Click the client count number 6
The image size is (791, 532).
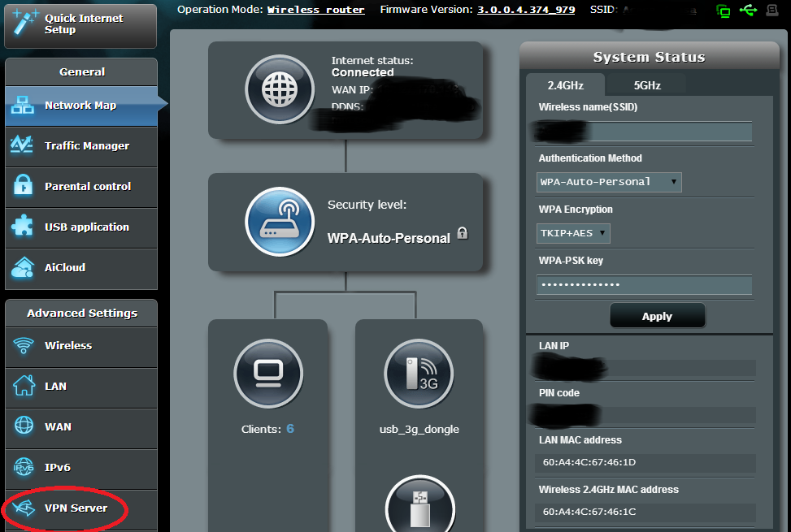[x=290, y=429]
